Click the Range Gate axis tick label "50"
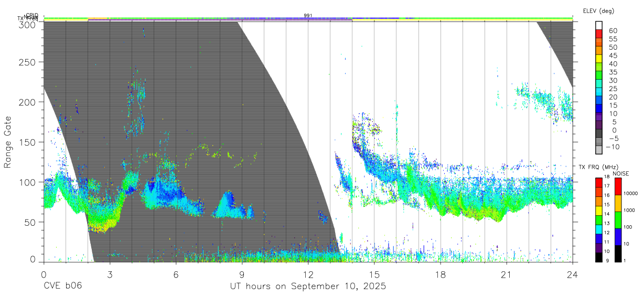The image size is (644, 297). pos(30,222)
